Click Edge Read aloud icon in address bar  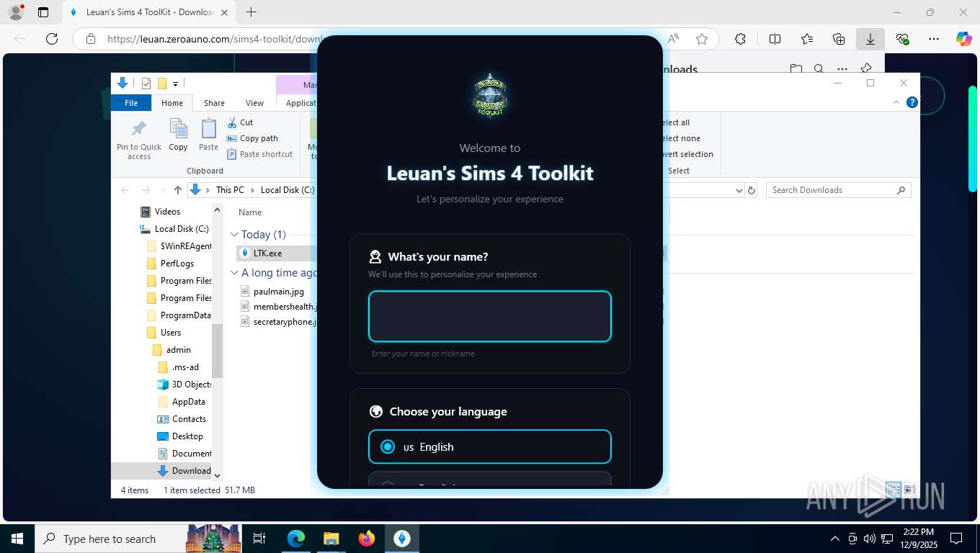pyautogui.click(x=674, y=39)
